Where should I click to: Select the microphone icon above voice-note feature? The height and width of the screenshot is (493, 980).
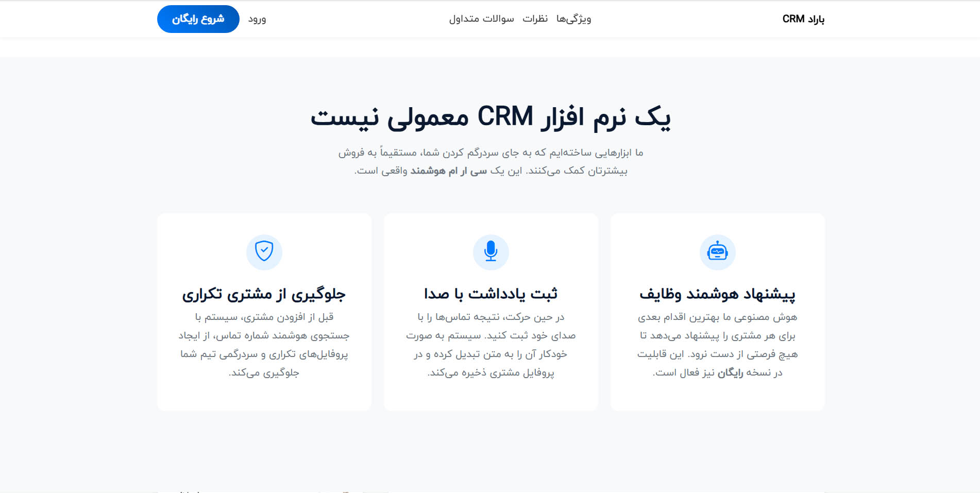click(x=490, y=251)
